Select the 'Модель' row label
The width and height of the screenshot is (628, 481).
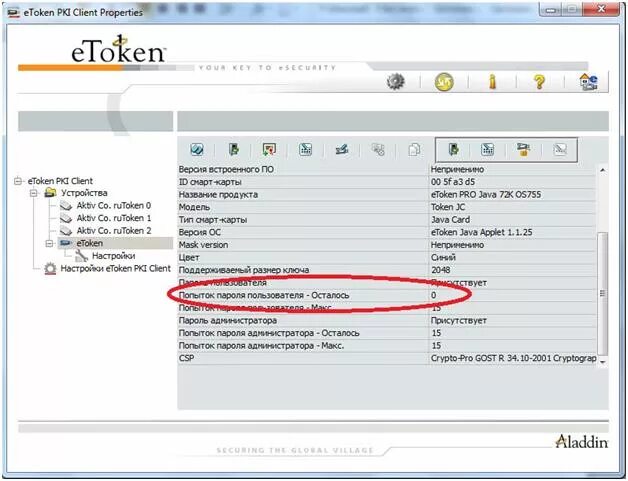[x=194, y=207]
